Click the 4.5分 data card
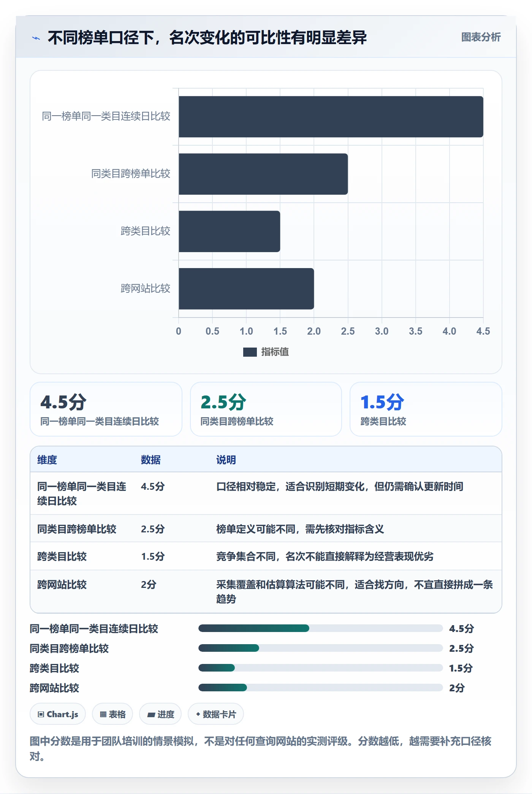This screenshot has width=532, height=794. point(106,409)
